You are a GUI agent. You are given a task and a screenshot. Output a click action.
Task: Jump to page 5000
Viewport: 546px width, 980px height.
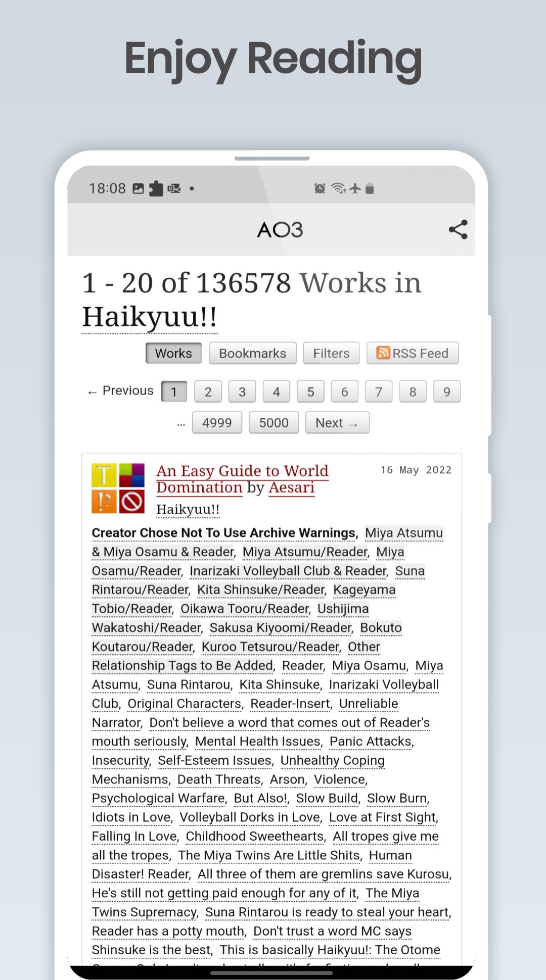pos(274,423)
